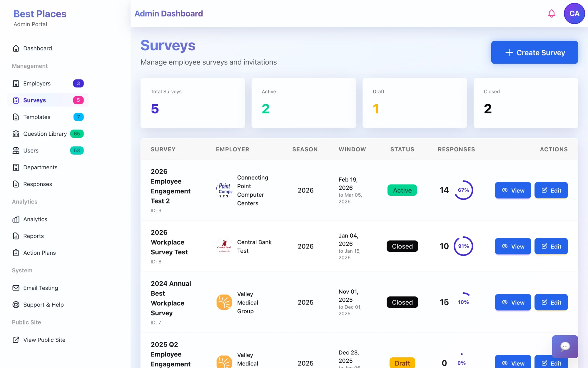588x368 pixels.
Task: Click the Draft status badge
Action: click(402, 363)
